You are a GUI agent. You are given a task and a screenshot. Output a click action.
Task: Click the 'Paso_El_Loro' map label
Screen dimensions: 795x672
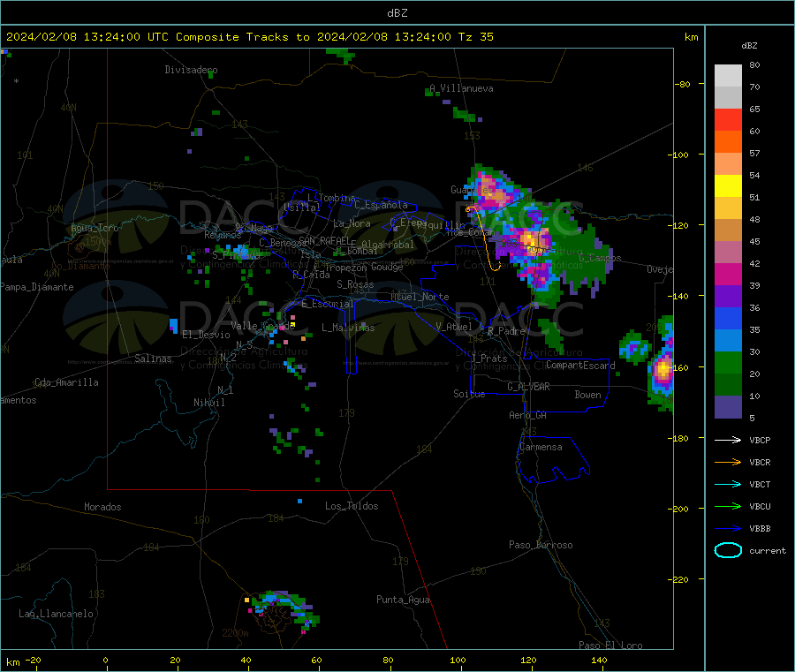[610, 646]
